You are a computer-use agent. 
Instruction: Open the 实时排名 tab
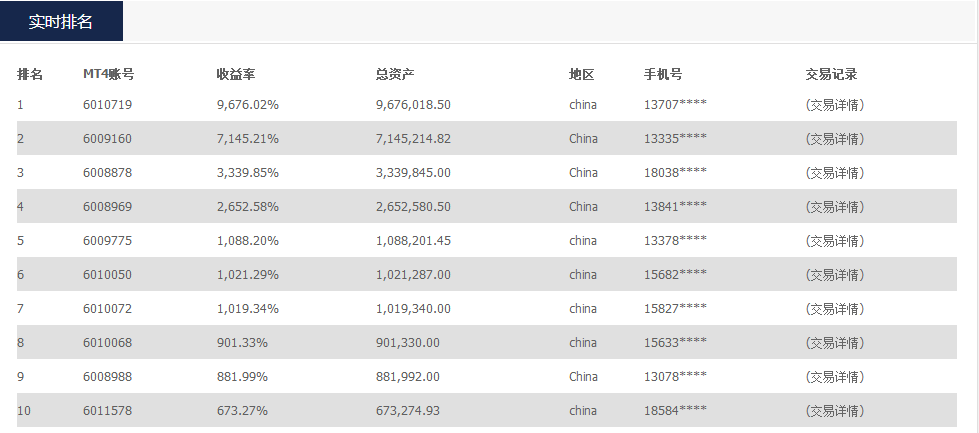(x=61, y=22)
